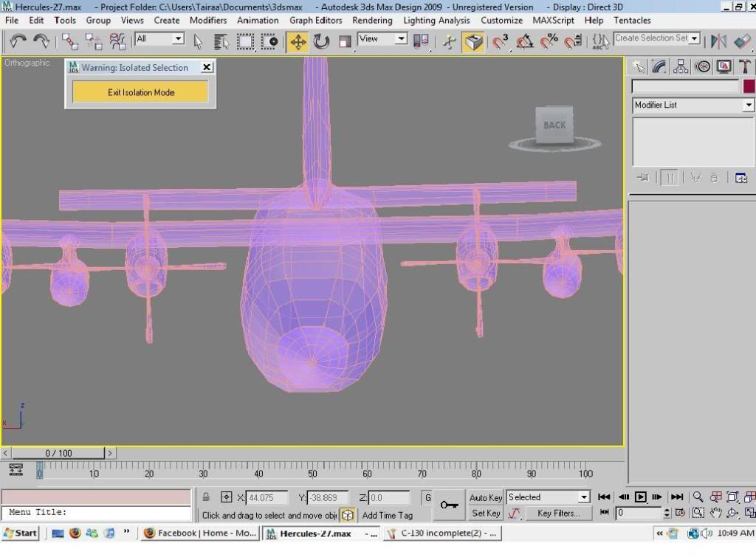Click Set Keys key icon button

pyautogui.click(x=450, y=505)
